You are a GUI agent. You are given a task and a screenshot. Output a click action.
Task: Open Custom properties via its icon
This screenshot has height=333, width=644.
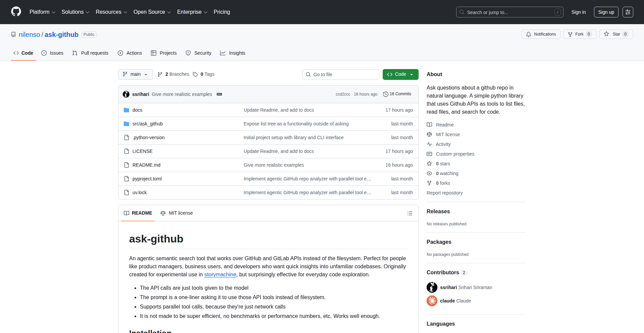[429, 154]
